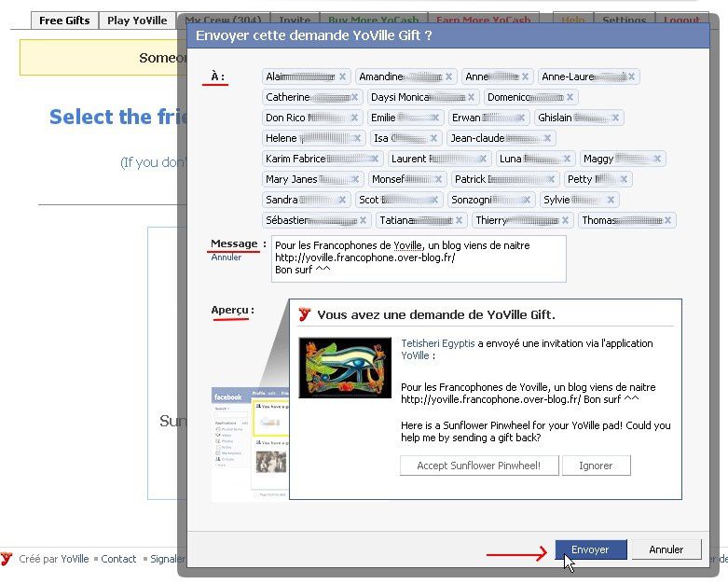Image resolution: width=728 pixels, height=584 pixels.
Task: Remove recipient Isa with its x icon
Action: pos(433,138)
